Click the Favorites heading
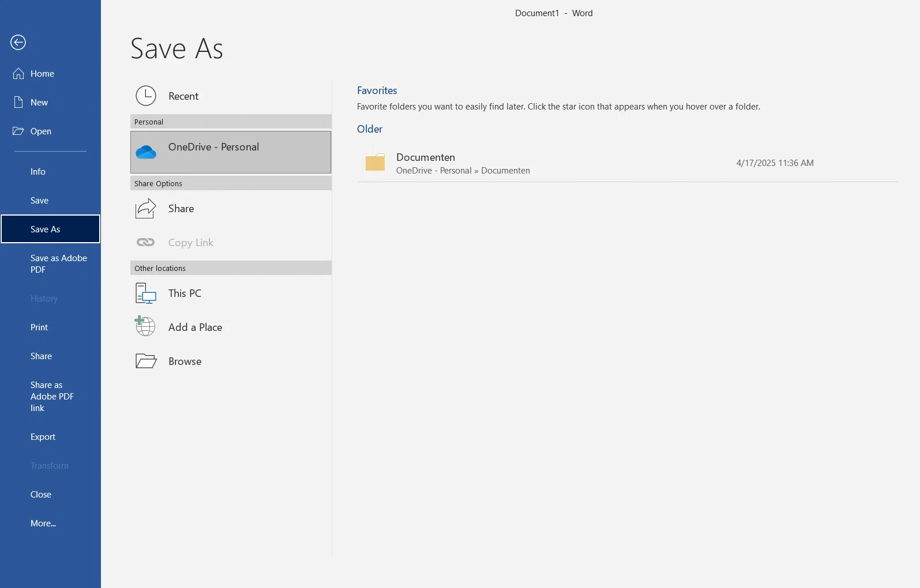The image size is (920, 588). click(377, 91)
